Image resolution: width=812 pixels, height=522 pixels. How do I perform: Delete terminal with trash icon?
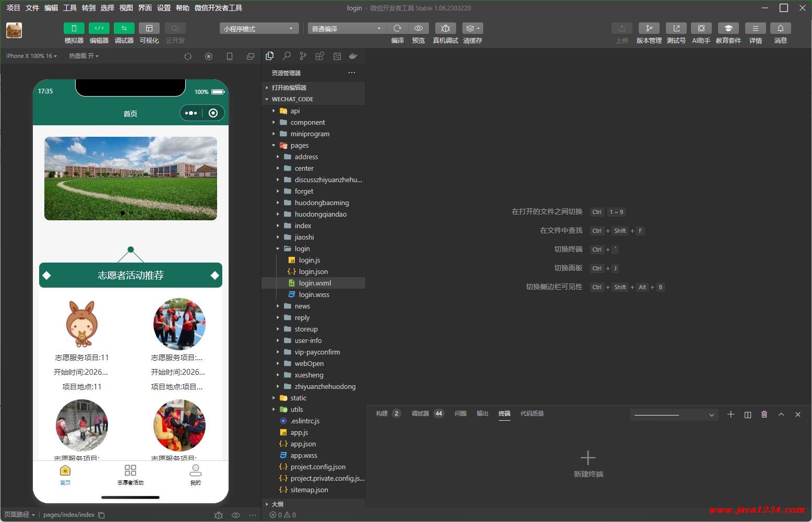(764, 414)
